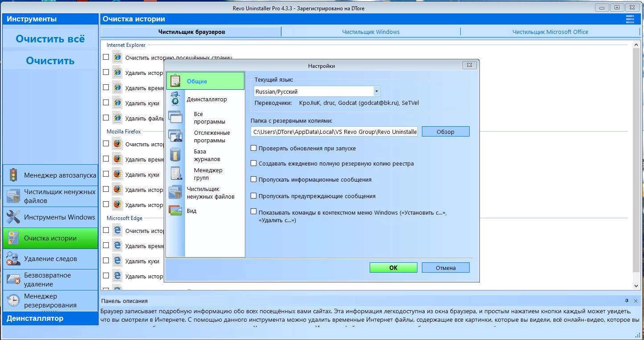This screenshot has width=644, height=340.
Task: Check the Microsoft Edge Удалить куки box
Action: tap(106, 260)
